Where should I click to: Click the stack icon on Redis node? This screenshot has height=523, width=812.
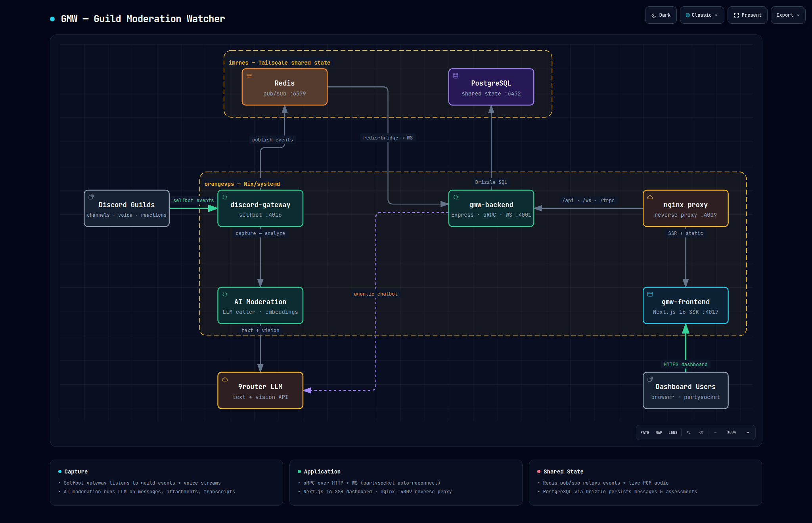pos(249,76)
